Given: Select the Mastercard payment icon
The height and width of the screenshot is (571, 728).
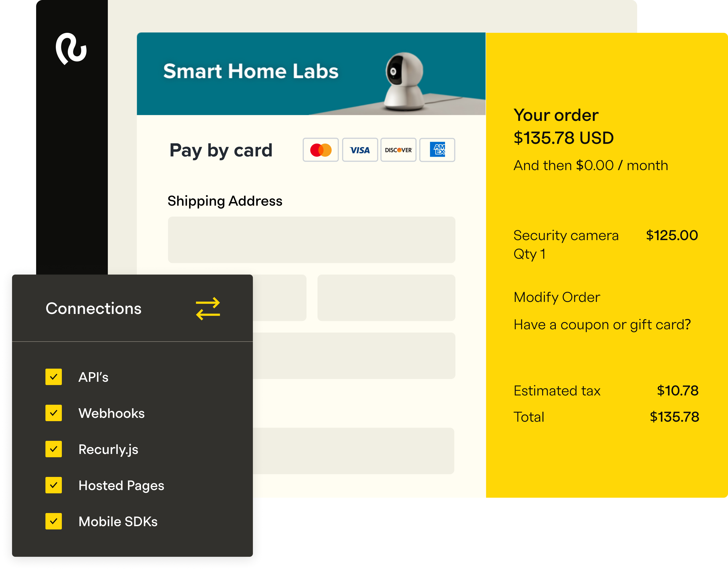Looking at the screenshot, I should coord(321,150).
